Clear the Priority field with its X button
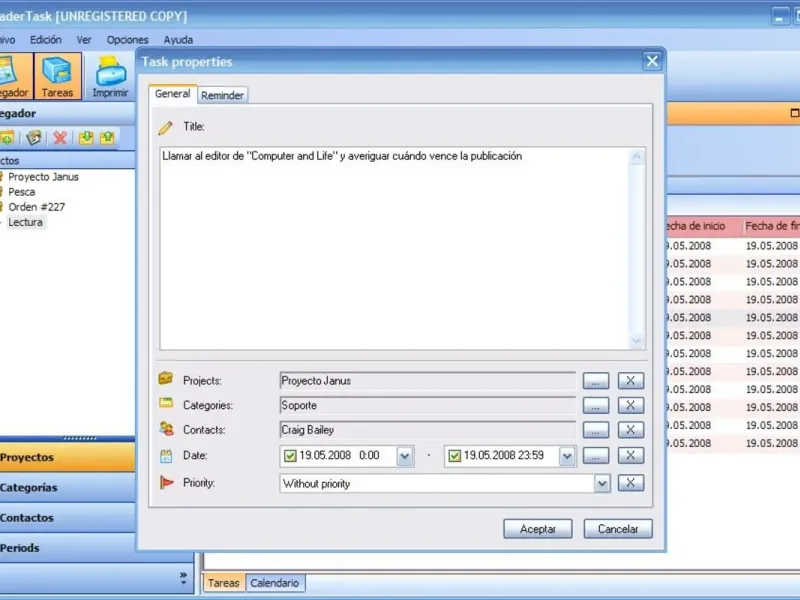 click(631, 483)
